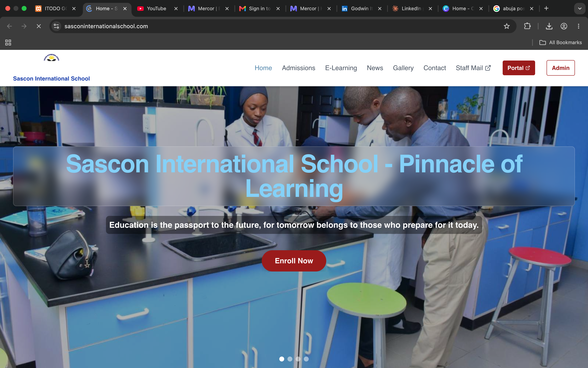588x368 pixels.
Task: Open the Admissions nav link
Action: pyautogui.click(x=298, y=68)
